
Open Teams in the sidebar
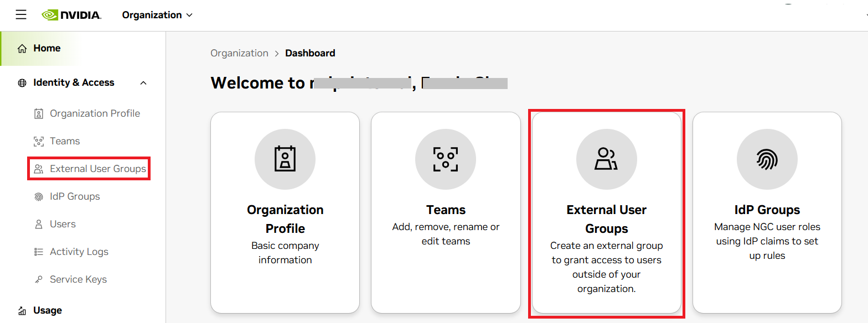[65, 141]
